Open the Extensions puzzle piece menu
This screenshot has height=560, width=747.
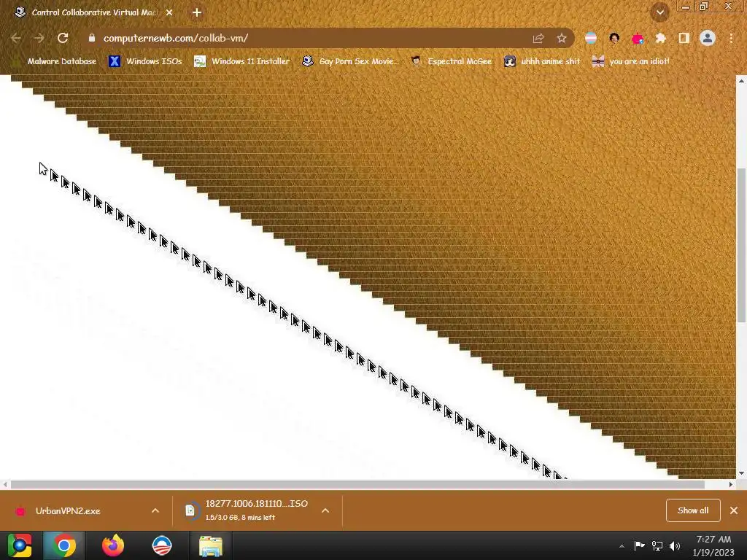(x=661, y=38)
